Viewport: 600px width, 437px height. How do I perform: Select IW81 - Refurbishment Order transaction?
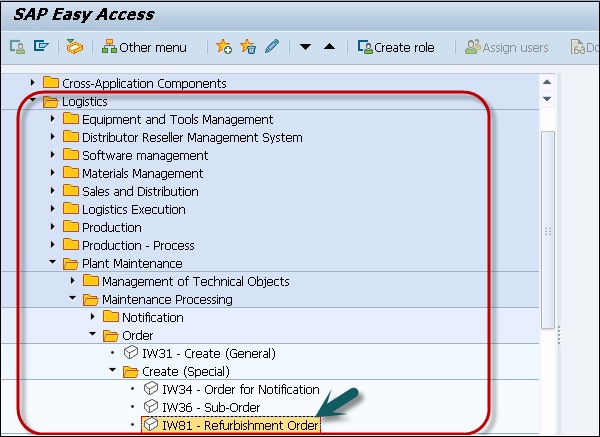click(231, 426)
